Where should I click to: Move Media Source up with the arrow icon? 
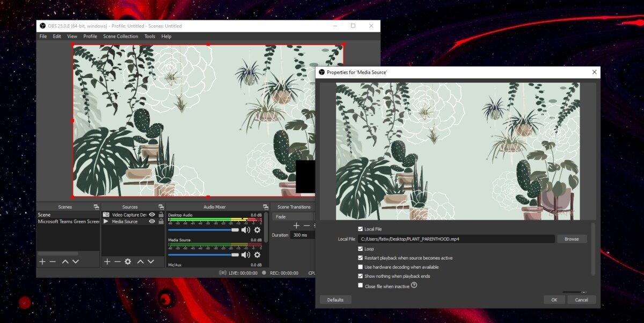pos(141,261)
